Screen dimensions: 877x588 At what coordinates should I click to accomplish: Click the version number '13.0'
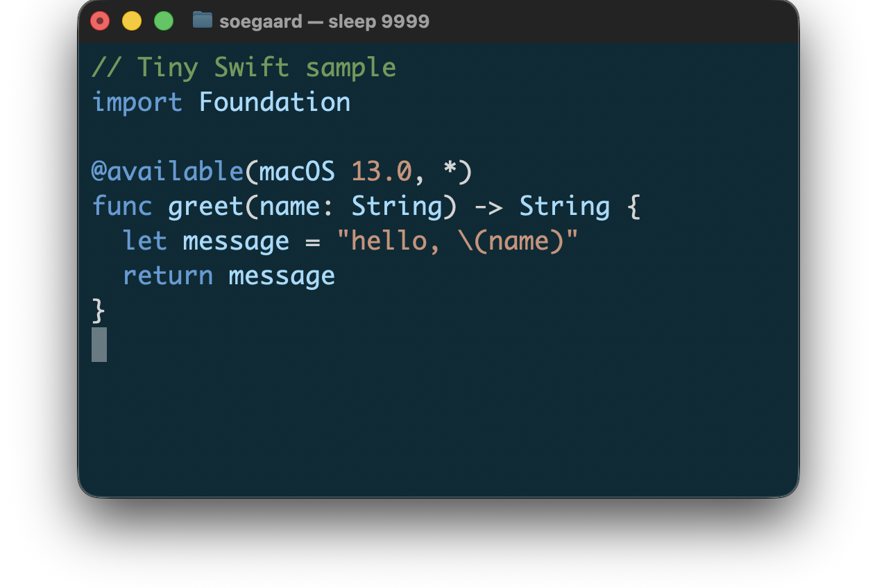[x=381, y=171]
